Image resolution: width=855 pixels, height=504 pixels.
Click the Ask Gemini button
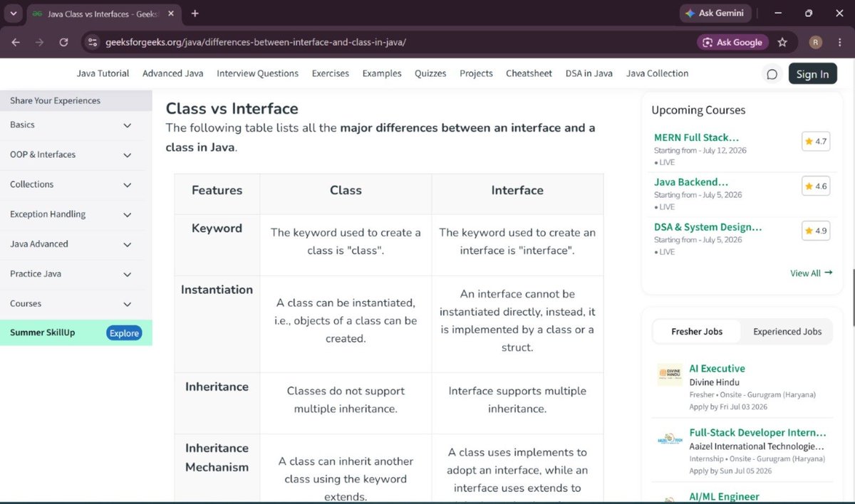pos(714,14)
